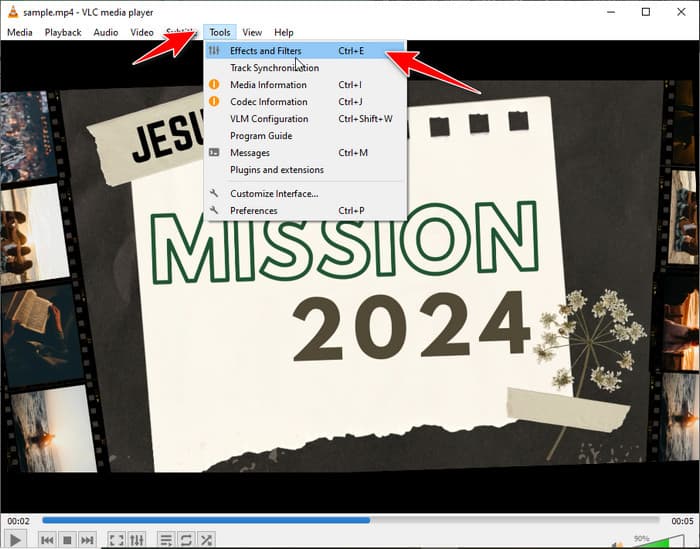Image resolution: width=700 pixels, height=549 pixels.
Task: Expand the View menu
Action: tap(252, 33)
